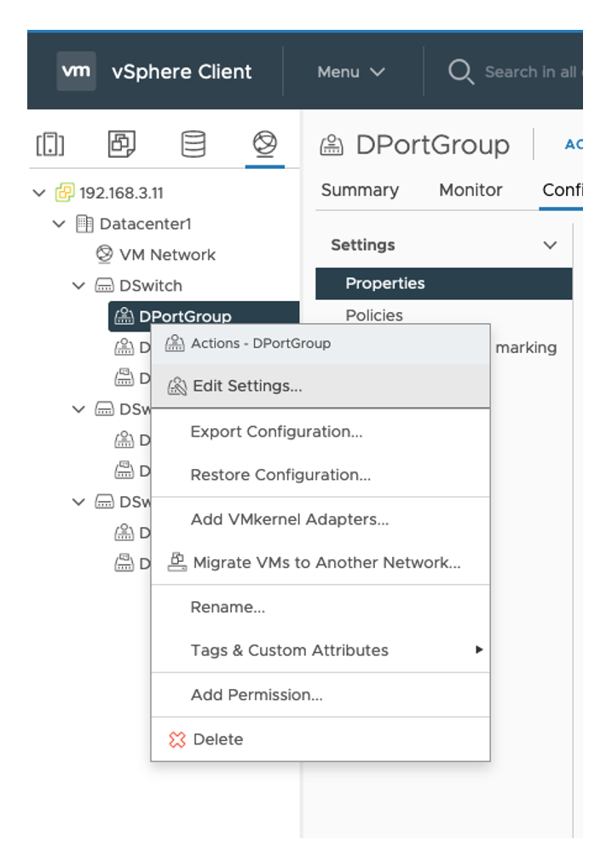Choose Migrate VMs to Another Network
Image resolution: width=612 pixels, height=868 pixels.
click(x=320, y=563)
